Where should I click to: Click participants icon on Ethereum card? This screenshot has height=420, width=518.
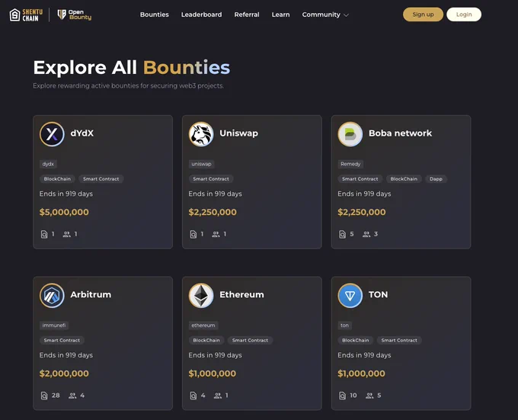point(218,396)
